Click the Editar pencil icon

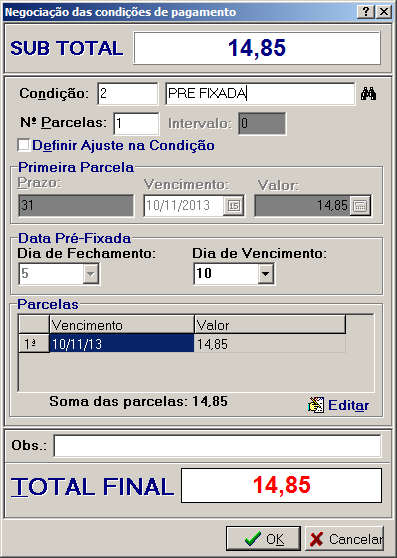[x=316, y=405]
